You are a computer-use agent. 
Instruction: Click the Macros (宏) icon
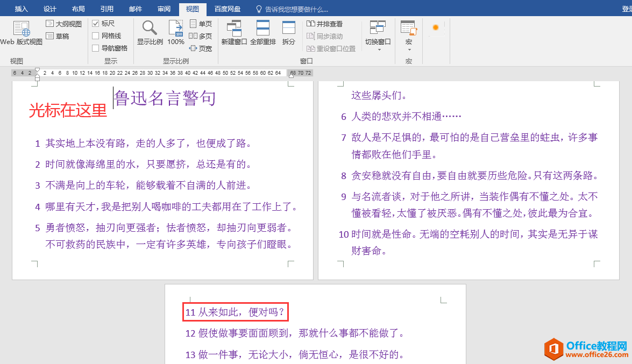click(x=409, y=27)
